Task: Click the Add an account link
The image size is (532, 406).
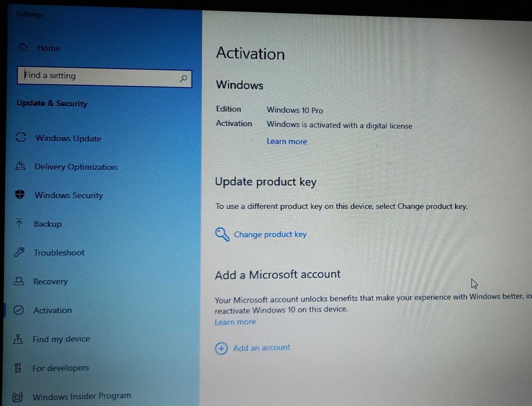Action: pyautogui.click(x=262, y=347)
